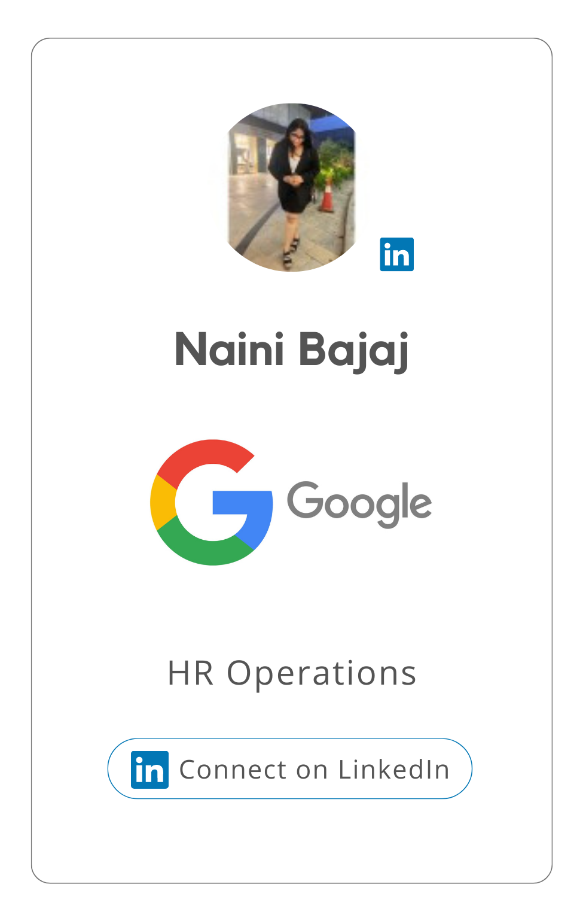The width and height of the screenshot is (583, 924).
Task: Click the empty card area below the Connect button
Action: click(292, 841)
